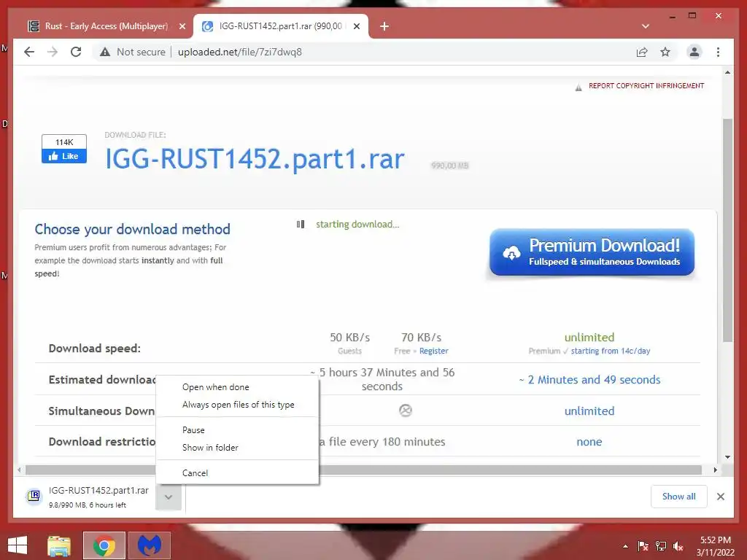Click the address bar URL
The image size is (747, 560).
coord(239,52)
